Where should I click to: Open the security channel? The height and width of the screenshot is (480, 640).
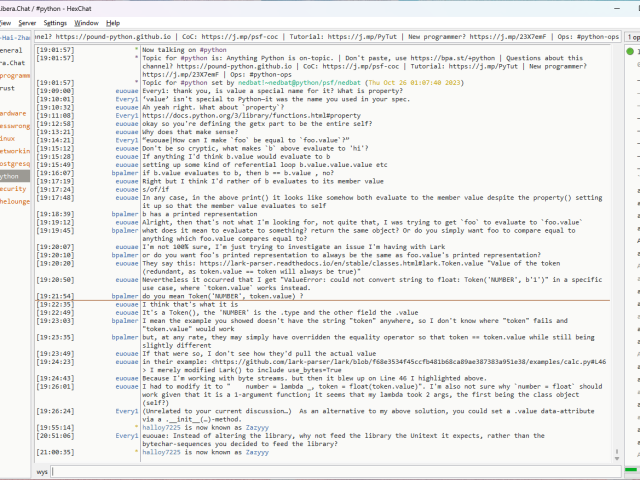(13, 188)
